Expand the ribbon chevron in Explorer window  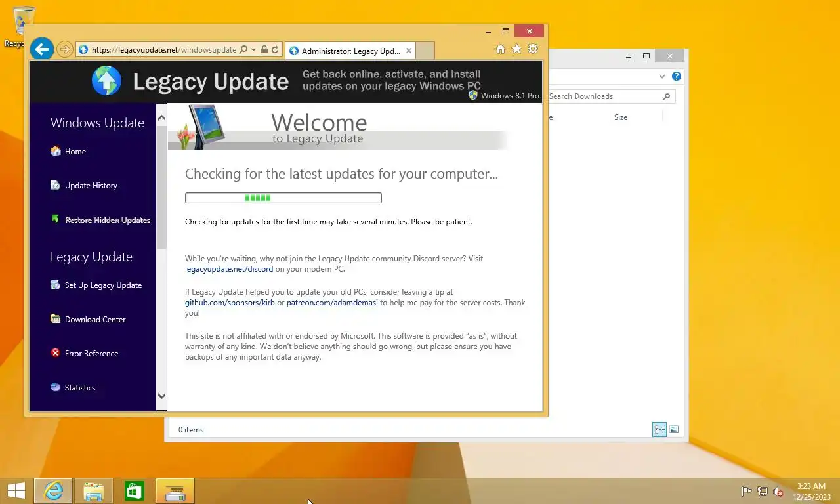tap(661, 76)
